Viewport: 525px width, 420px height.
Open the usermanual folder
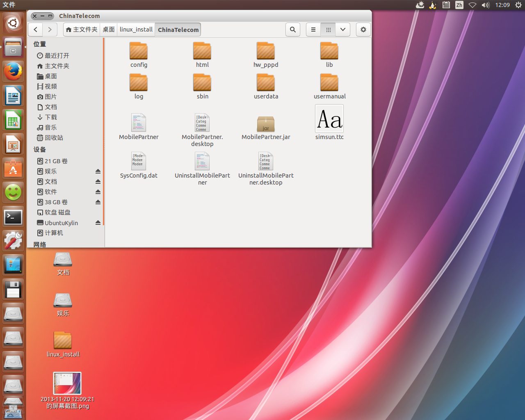click(329, 86)
